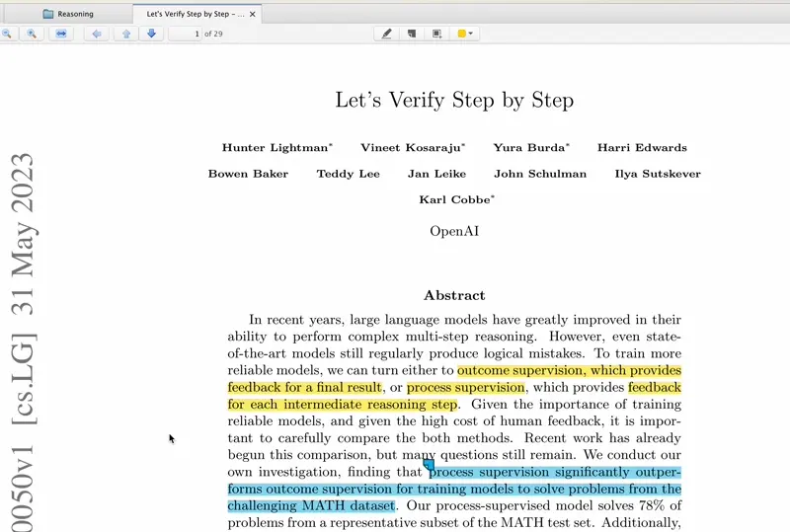Screen dimensions: 790x532
Task: Open the folder icon on the Reasoning tab
Action: click(x=48, y=14)
